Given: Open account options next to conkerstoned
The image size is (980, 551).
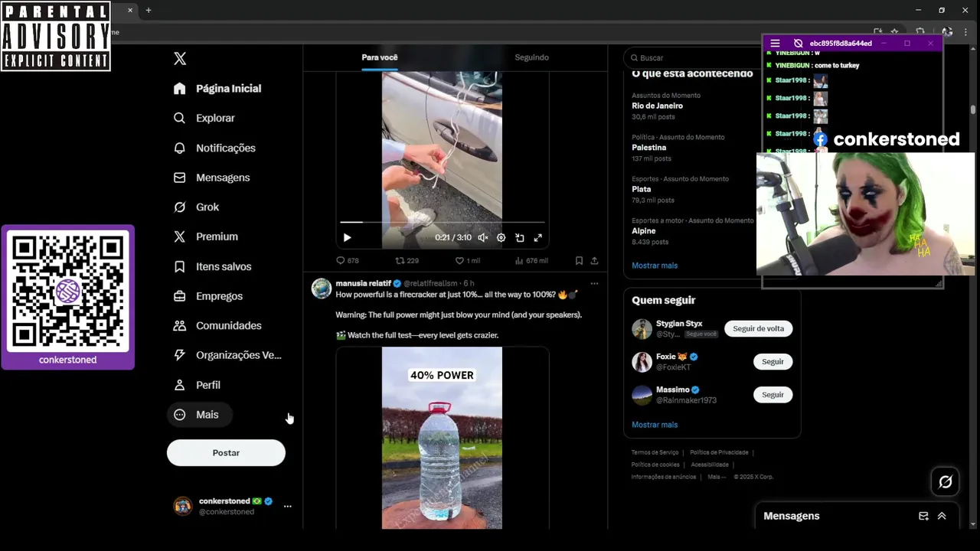Looking at the screenshot, I should click(x=287, y=507).
